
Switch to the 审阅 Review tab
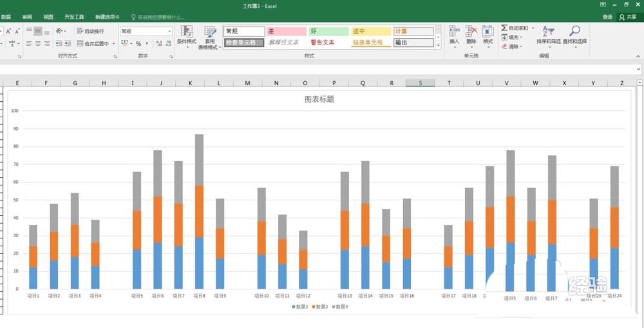27,17
